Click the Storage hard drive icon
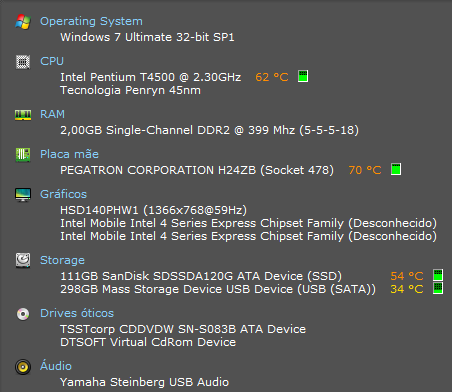Viewport: 452px width, 392px height. tap(23, 261)
